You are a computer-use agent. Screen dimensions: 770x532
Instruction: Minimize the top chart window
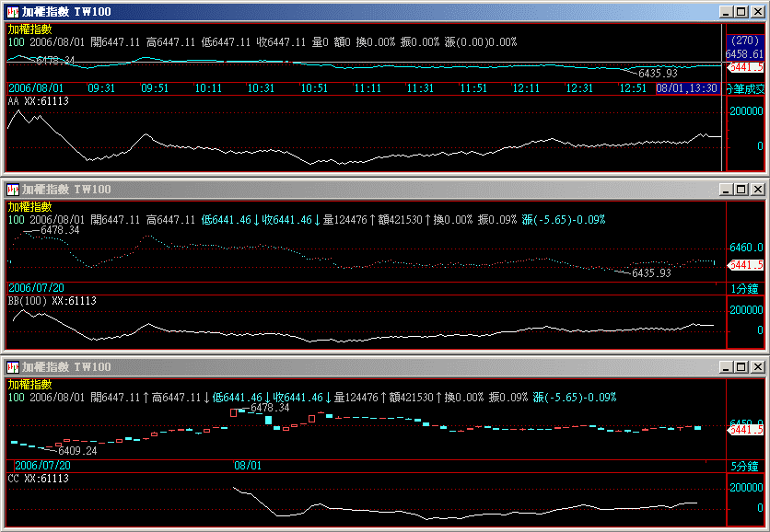tap(726, 12)
